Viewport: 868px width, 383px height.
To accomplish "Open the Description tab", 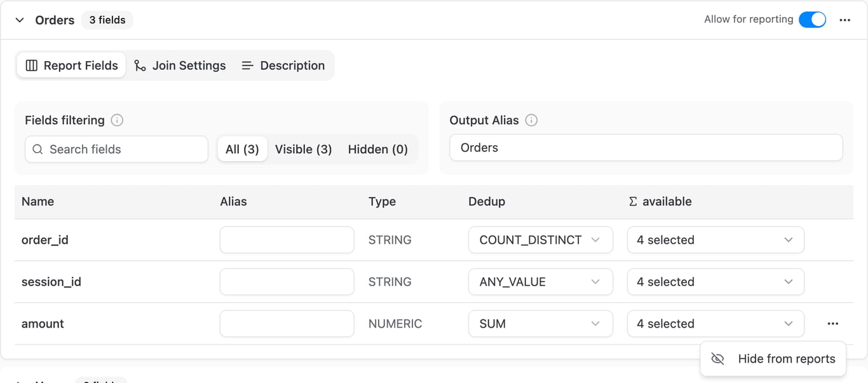I will point(283,66).
